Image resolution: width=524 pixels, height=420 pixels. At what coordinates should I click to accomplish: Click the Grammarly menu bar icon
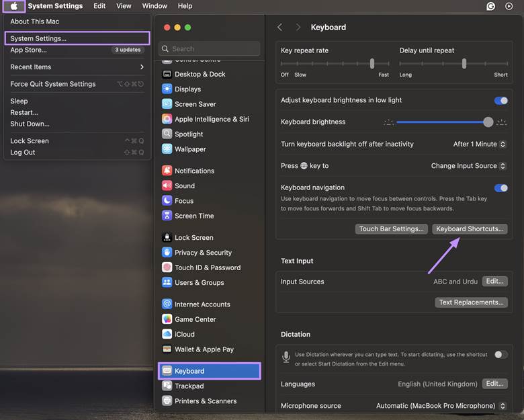[x=490, y=6]
